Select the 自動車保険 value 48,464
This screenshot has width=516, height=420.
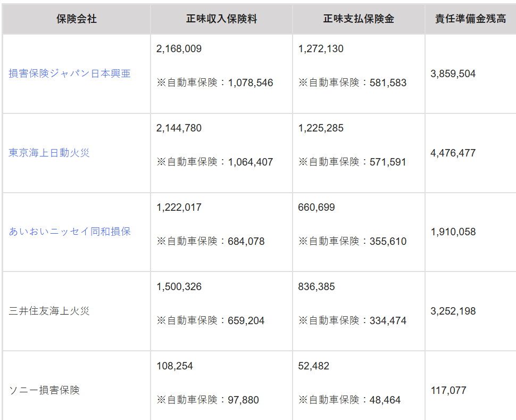tap(385, 400)
